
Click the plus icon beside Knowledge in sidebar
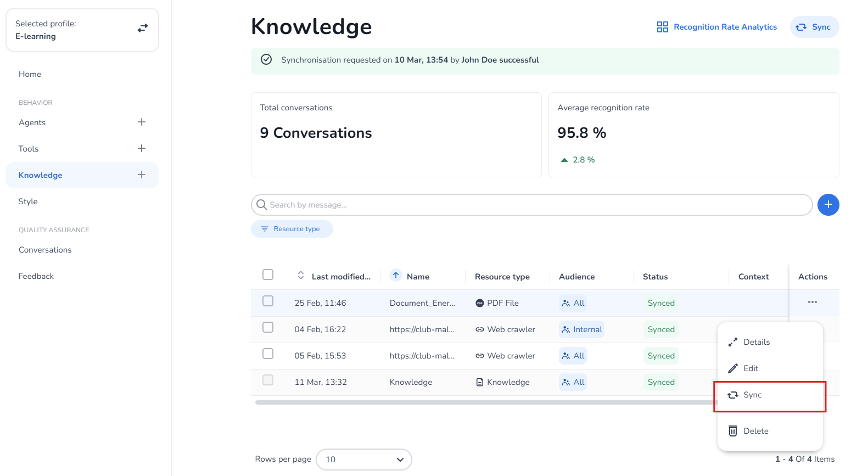(142, 175)
